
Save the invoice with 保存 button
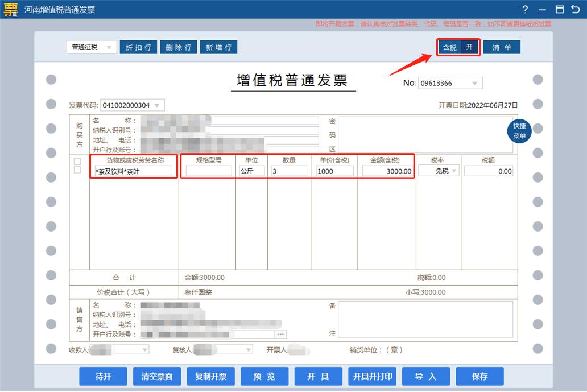(480, 376)
